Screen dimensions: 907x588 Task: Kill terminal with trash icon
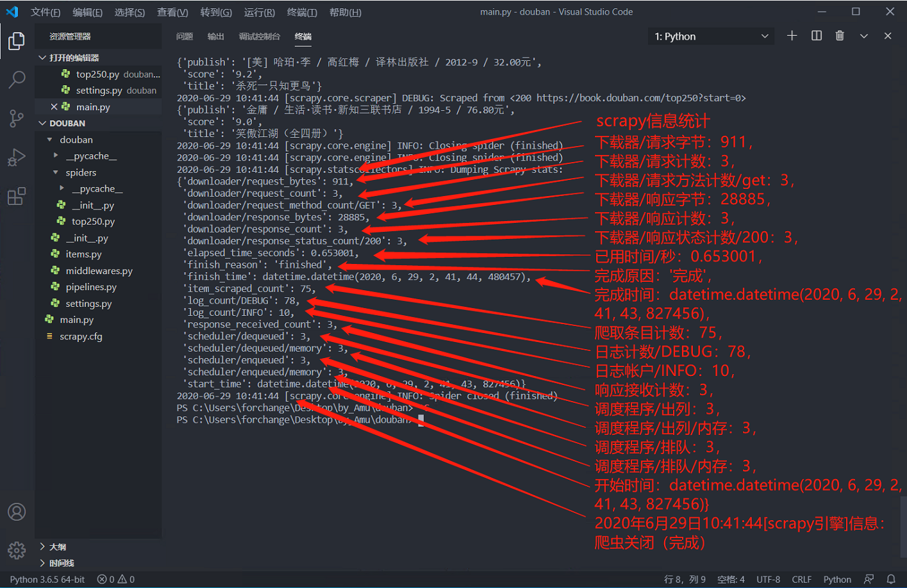pyautogui.click(x=840, y=36)
